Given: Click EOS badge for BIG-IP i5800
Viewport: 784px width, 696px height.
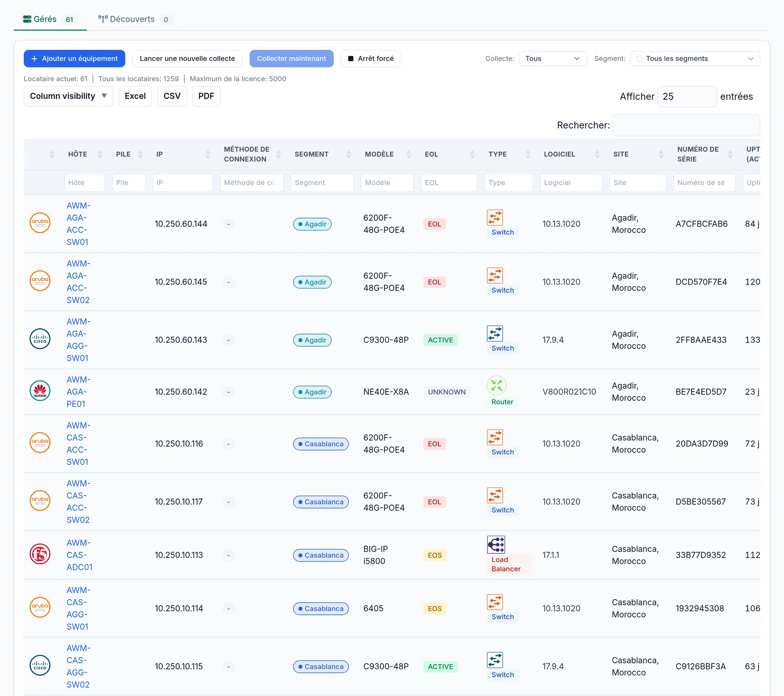Looking at the screenshot, I should click(x=435, y=555).
